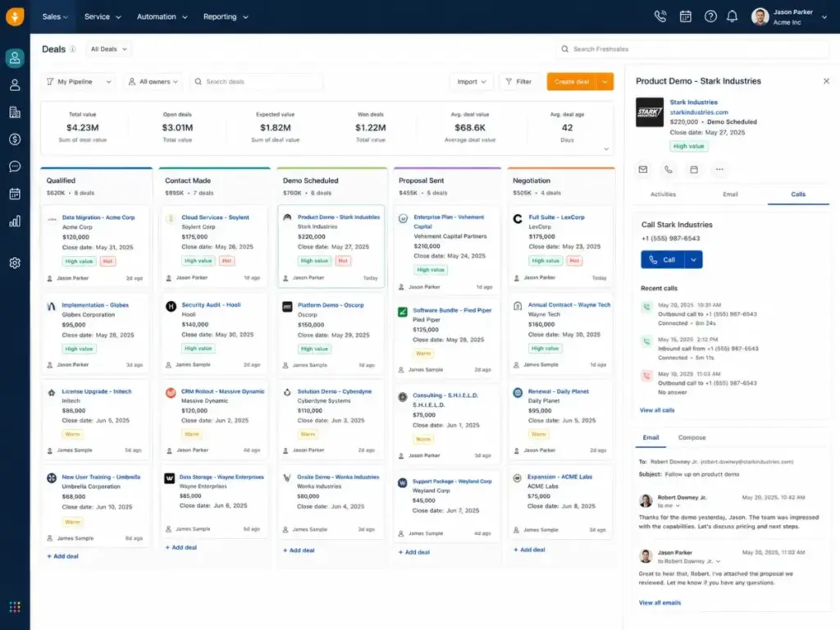840x630 pixels.
Task: Click the High value tag in deal panel
Action: pyautogui.click(x=688, y=146)
